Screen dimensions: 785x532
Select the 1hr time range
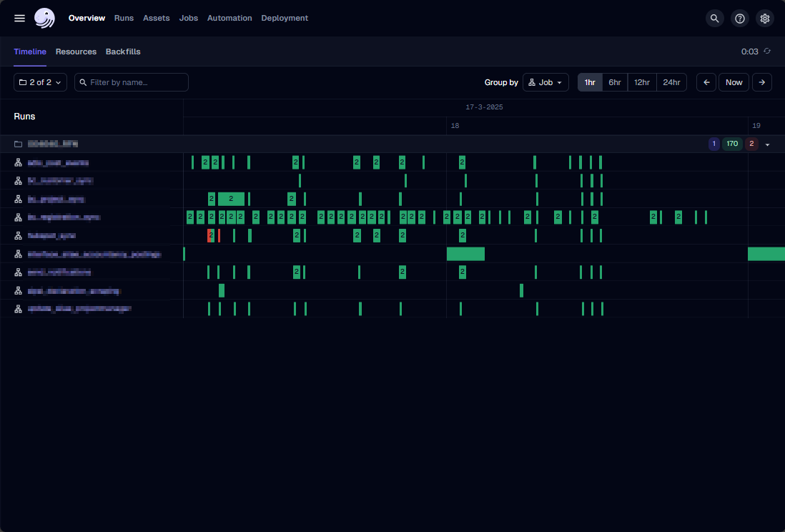pos(590,82)
